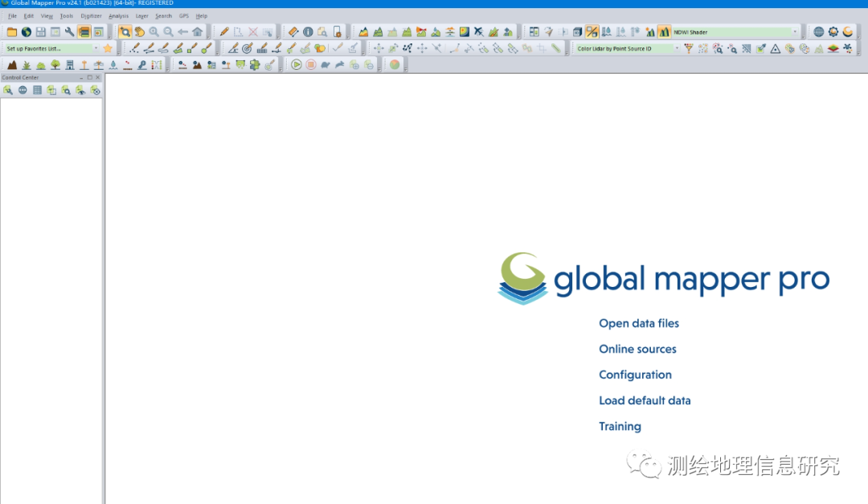The image size is (868, 504).
Task: Click the Measure ruler tool icon
Action: coord(293,31)
